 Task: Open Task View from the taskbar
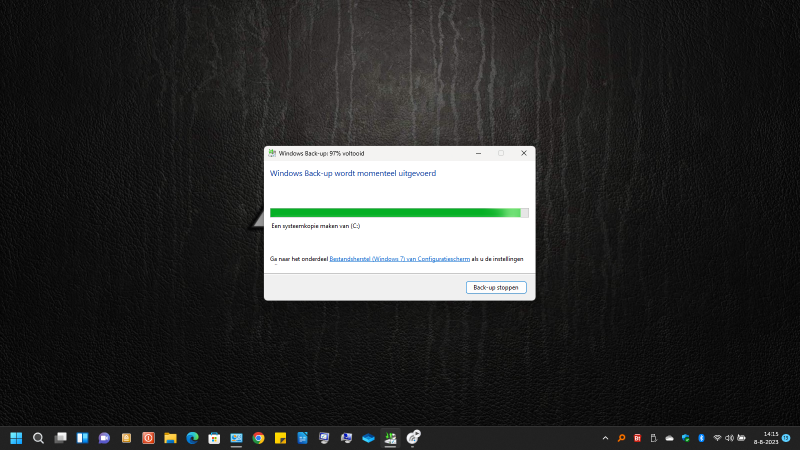pyautogui.click(x=60, y=438)
